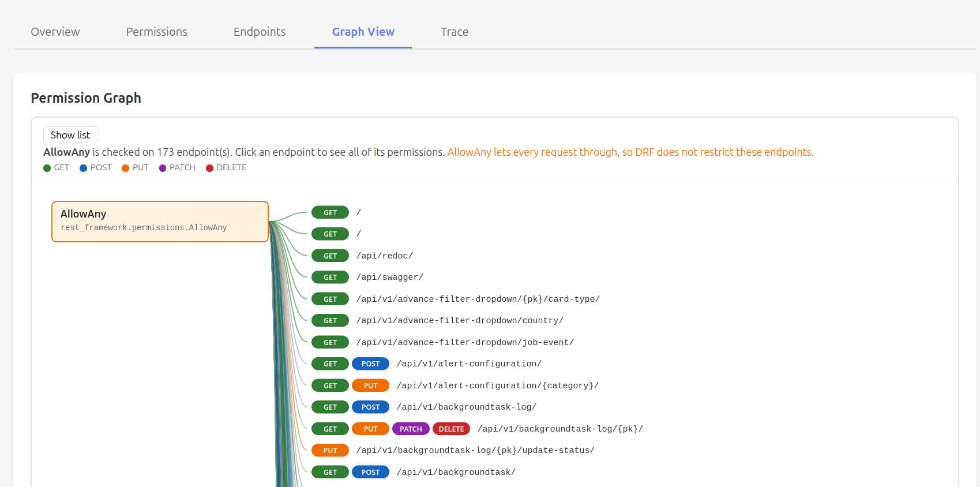Go to the Endpoints tab

pyautogui.click(x=260, y=32)
